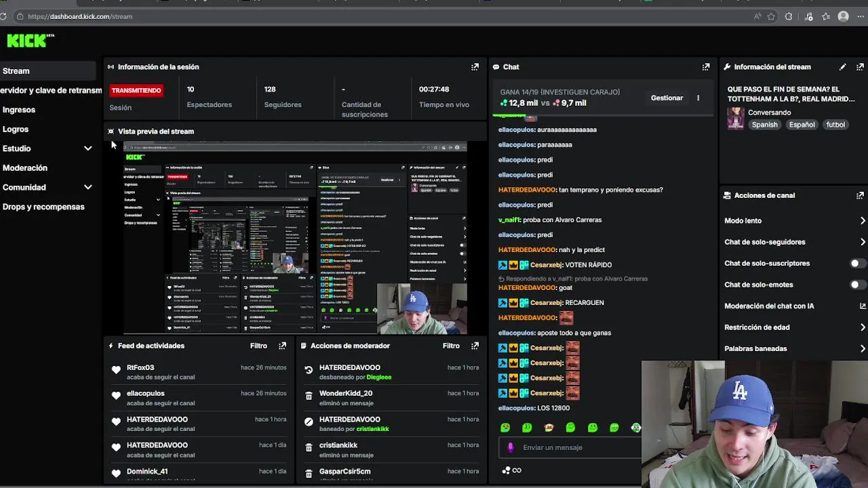This screenshot has height=488, width=868.
Task: Pop out the Chat panel
Action: (706, 67)
